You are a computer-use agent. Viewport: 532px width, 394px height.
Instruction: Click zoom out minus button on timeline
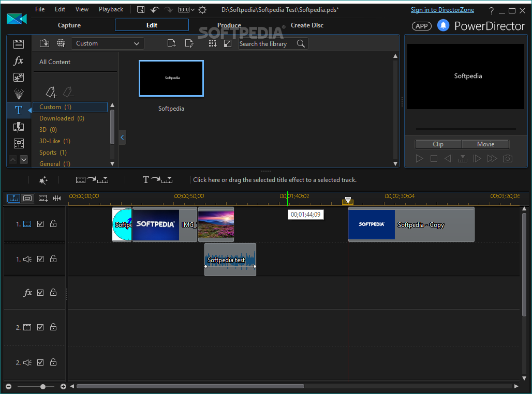(x=8, y=387)
